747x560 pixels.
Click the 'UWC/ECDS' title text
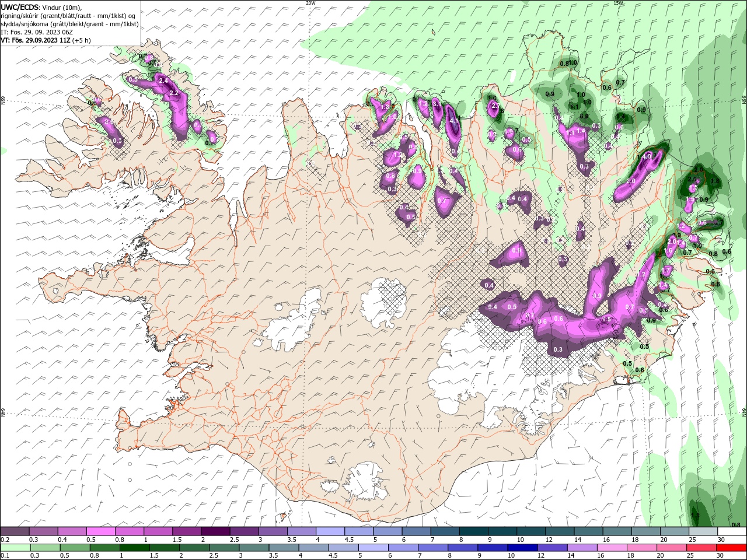20,7
